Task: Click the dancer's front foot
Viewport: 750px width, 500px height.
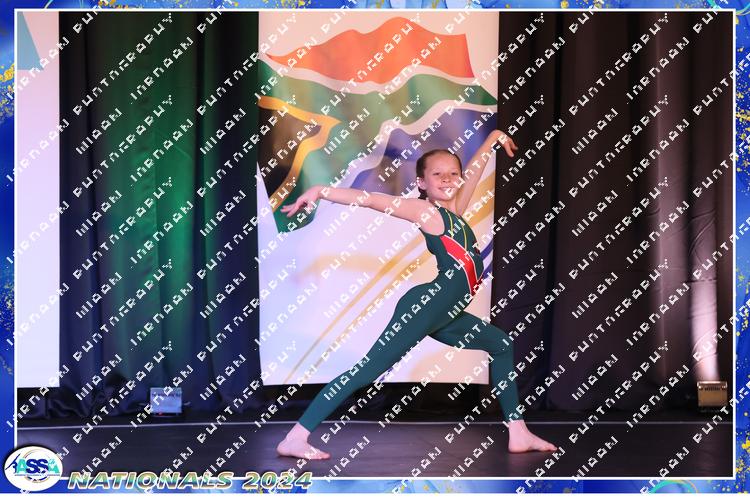Action: click(300, 447)
